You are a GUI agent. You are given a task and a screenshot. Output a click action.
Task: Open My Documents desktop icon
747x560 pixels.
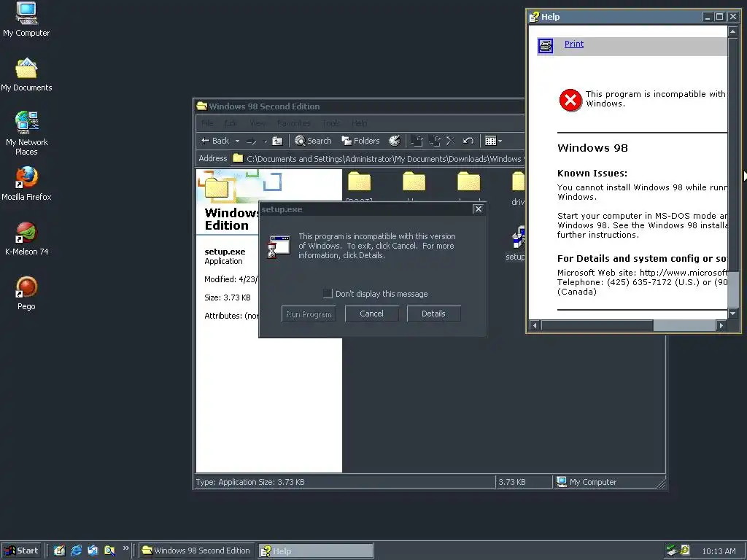(x=26, y=75)
